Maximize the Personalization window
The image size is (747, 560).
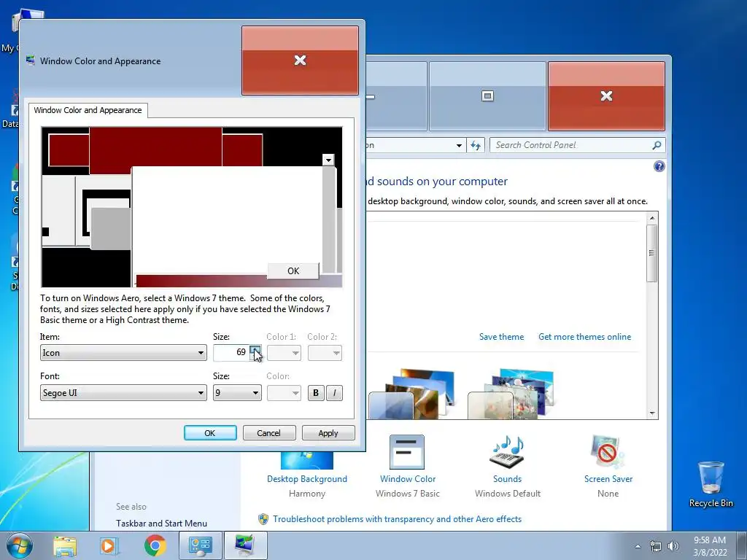[x=487, y=96]
